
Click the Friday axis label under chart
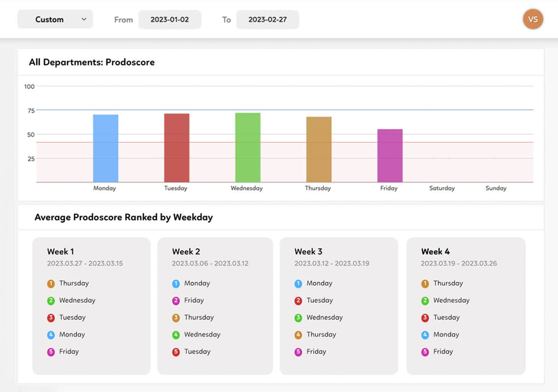(x=389, y=188)
